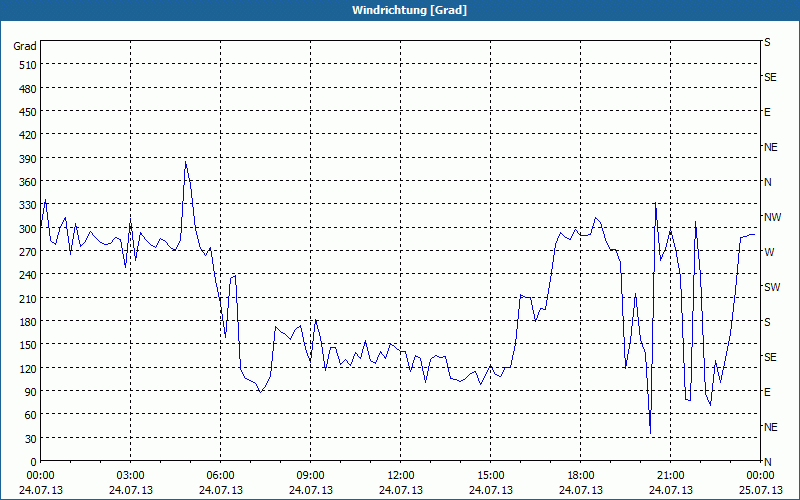Click the 510 value on the degree axis
The height and width of the screenshot is (500, 800).
(28, 65)
